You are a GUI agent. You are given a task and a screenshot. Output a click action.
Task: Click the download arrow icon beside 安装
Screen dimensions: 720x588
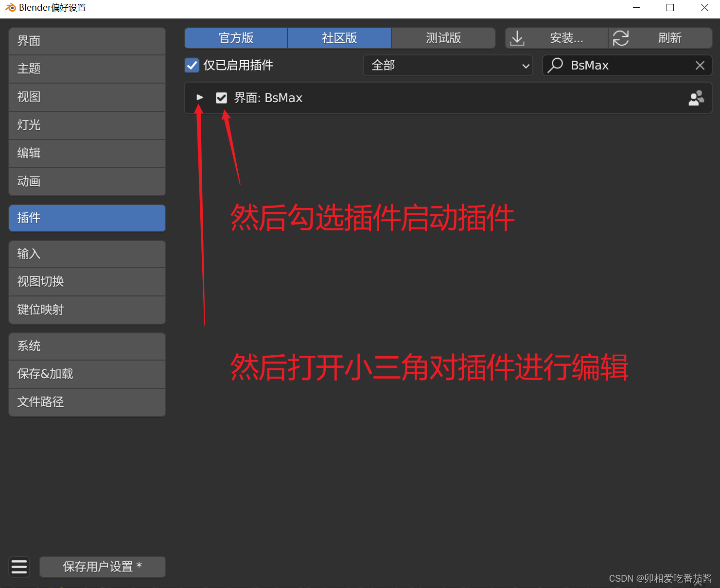click(517, 38)
